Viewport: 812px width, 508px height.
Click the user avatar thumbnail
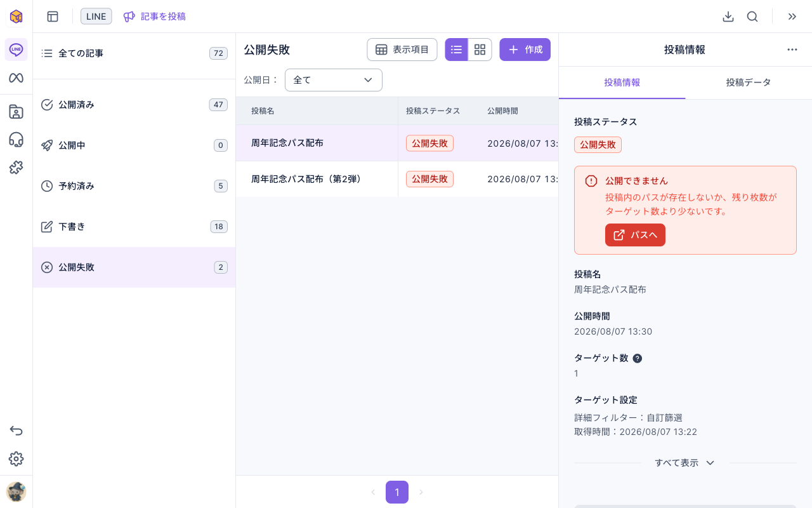[x=16, y=491]
